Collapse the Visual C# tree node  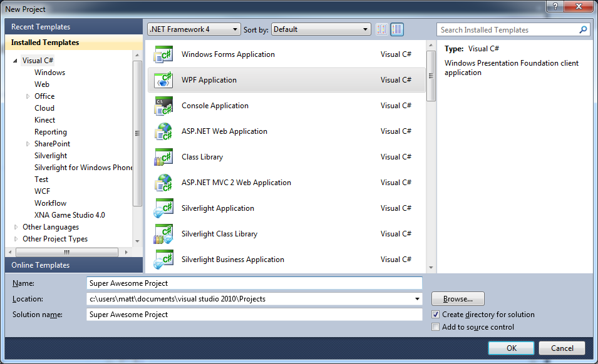click(x=15, y=61)
